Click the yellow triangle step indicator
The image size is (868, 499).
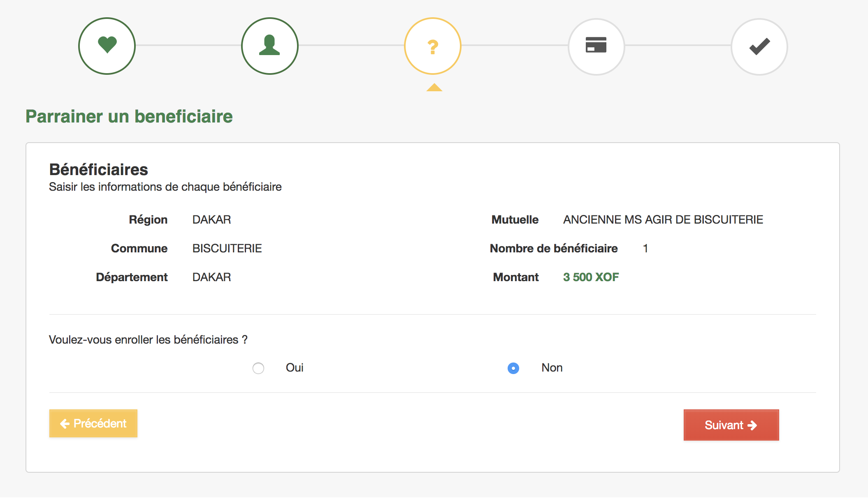[x=434, y=88]
